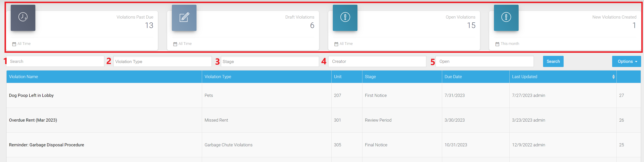The image size is (644, 162).
Task: Open the Creator filter dropdown
Action: [377, 62]
